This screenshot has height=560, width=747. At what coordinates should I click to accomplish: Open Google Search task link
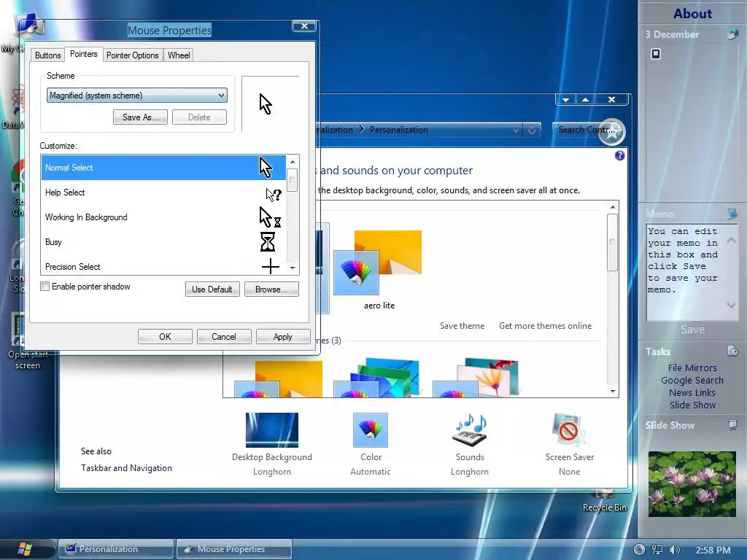[692, 380]
